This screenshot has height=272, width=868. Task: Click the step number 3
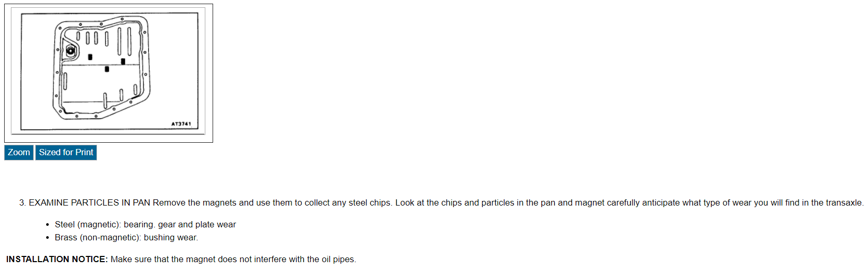tap(22, 203)
